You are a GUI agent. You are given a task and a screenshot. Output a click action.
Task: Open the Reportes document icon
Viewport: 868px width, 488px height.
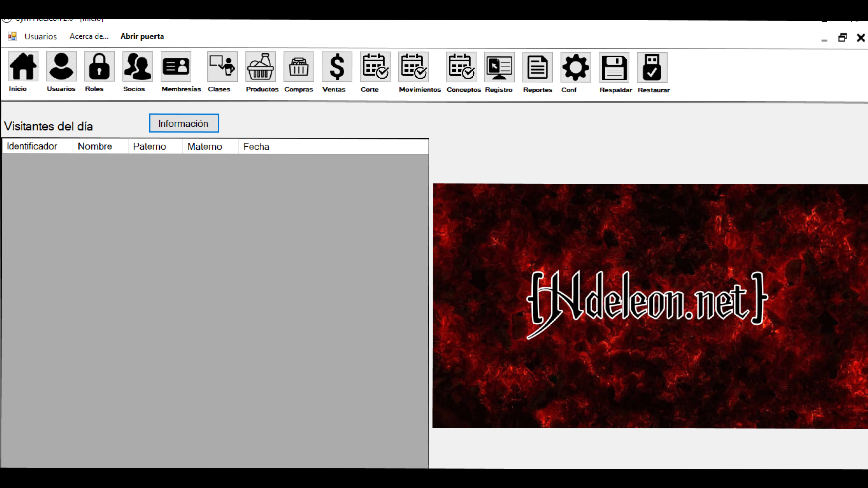coord(537,67)
